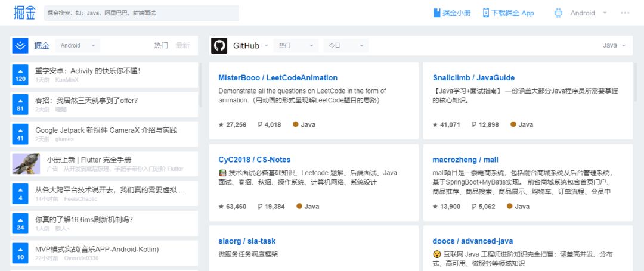Click author name FeelsChaotic

point(81,199)
